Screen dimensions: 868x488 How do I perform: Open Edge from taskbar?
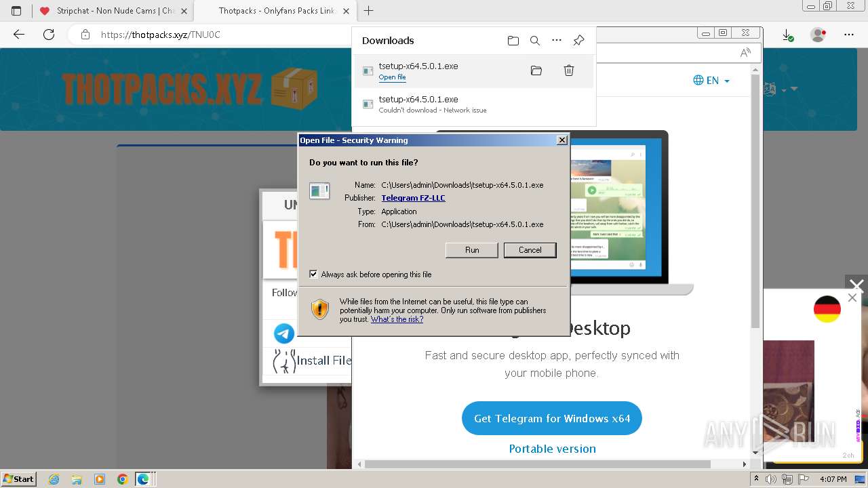(x=143, y=479)
